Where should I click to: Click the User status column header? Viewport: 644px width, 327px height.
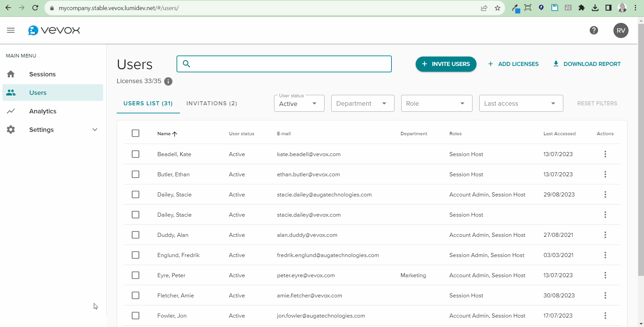(241, 134)
